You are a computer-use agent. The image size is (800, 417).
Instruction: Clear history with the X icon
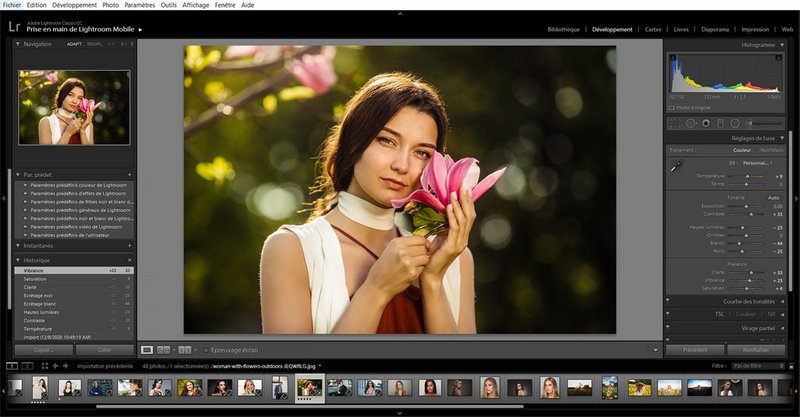coord(129,260)
